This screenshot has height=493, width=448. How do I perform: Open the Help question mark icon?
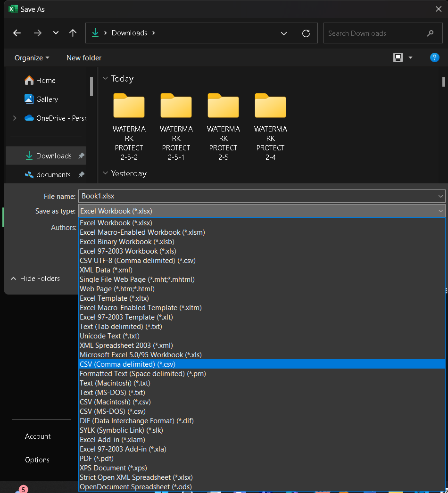(434, 58)
